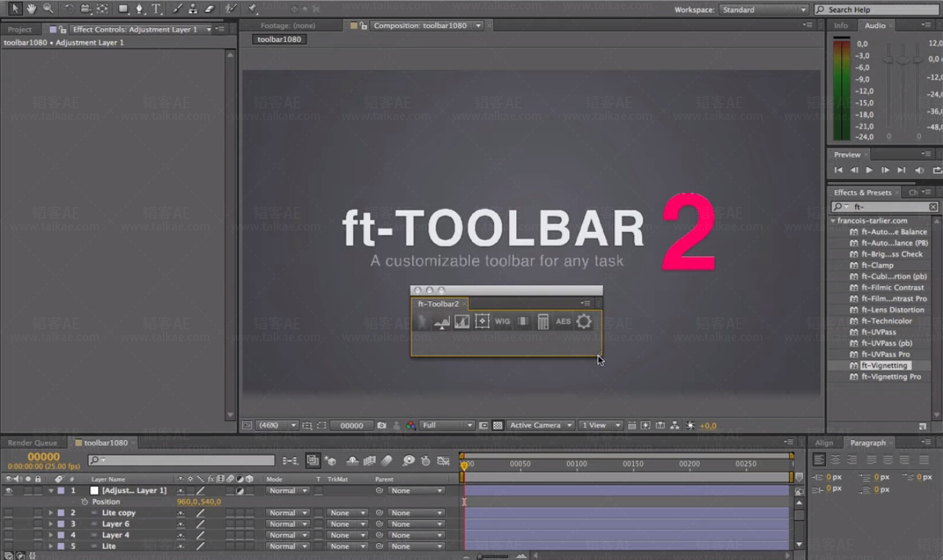Toggle adjustment layer switch for Adjustment Layer 1
This screenshot has width=943, height=560.
240,491
